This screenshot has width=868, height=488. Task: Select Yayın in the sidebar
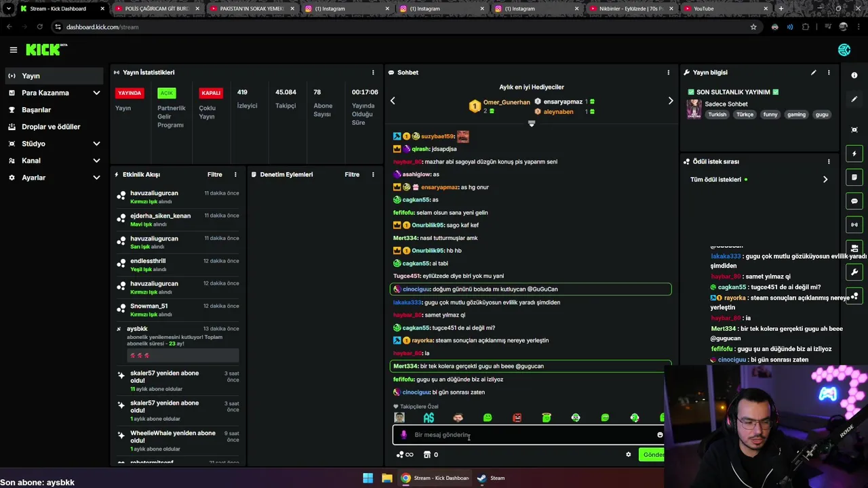click(x=54, y=76)
